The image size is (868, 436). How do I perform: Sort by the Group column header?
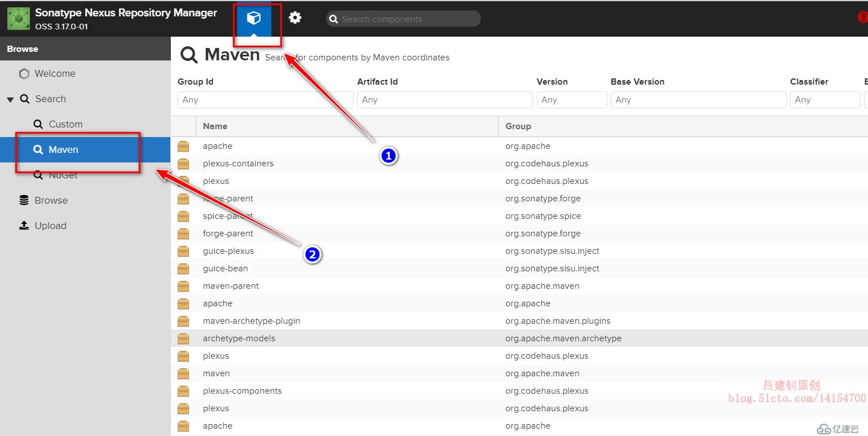[683, 126]
